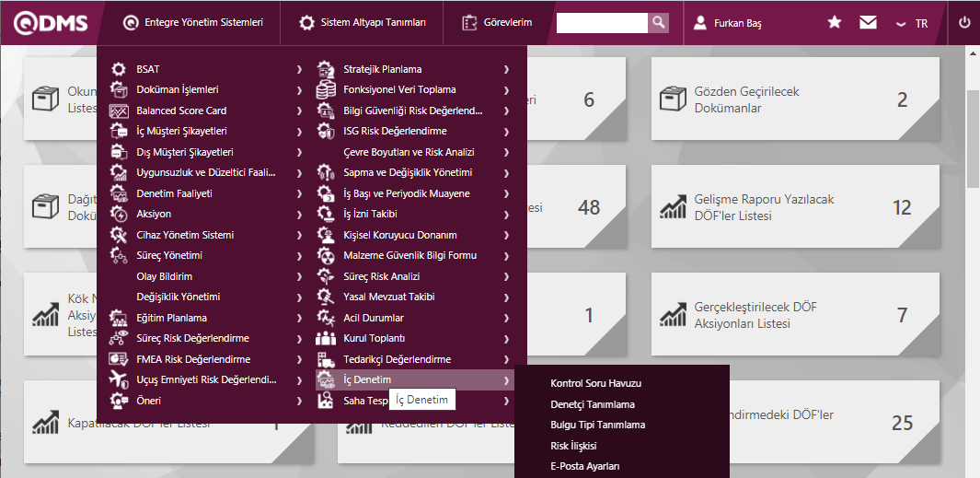Open favorites with the star icon
Screen dimensions: 980x478
(x=835, y=22)
